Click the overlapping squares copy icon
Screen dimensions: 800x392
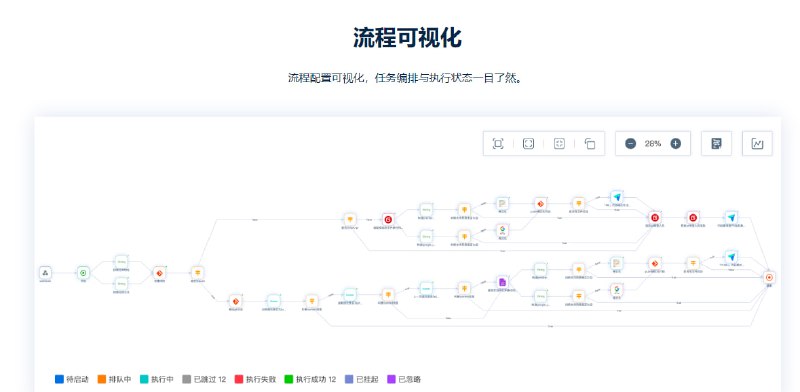[590, 143]
